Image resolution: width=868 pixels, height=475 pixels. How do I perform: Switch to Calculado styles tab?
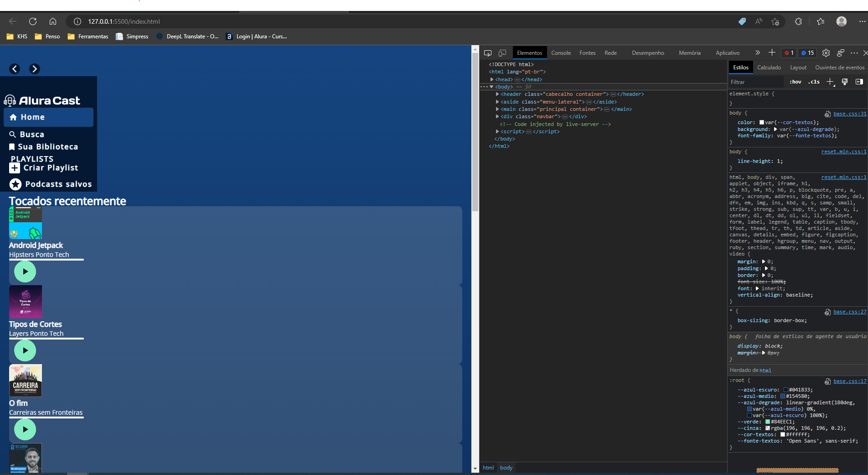pos(769,68)
